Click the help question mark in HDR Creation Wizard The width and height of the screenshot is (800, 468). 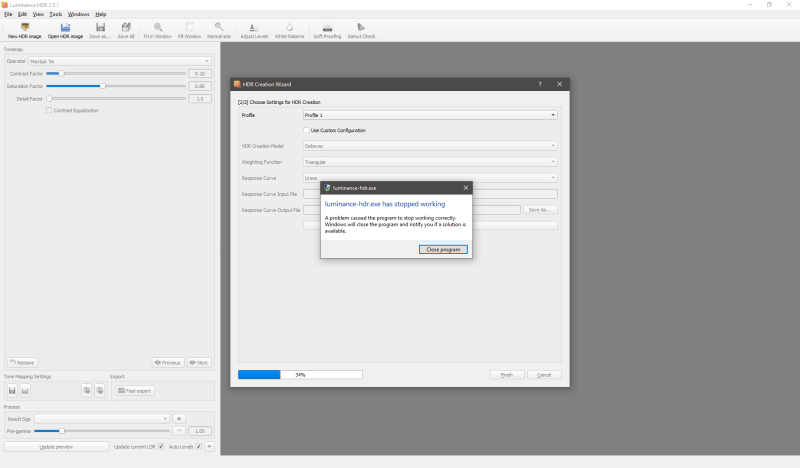[540, 84]
